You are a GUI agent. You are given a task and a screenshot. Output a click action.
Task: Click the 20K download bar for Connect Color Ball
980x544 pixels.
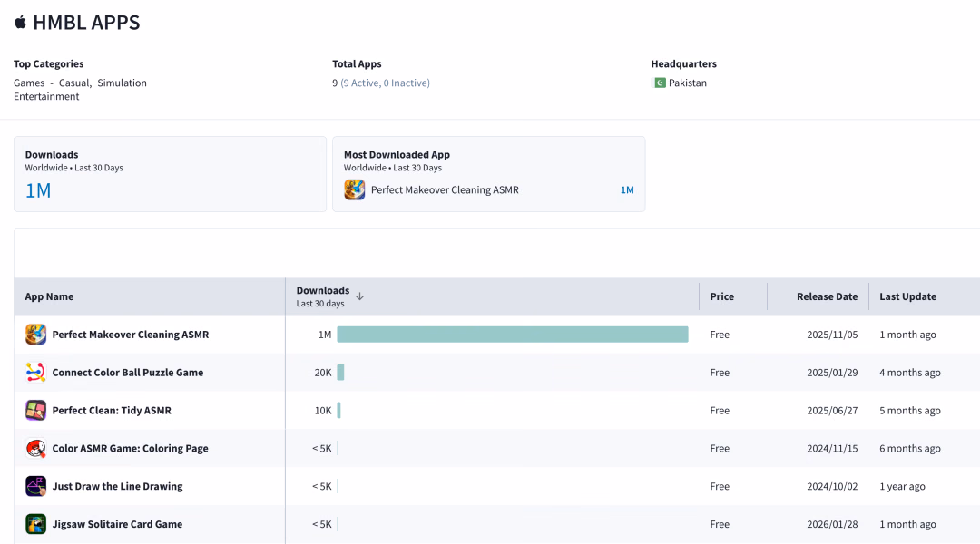coord(340,373)
